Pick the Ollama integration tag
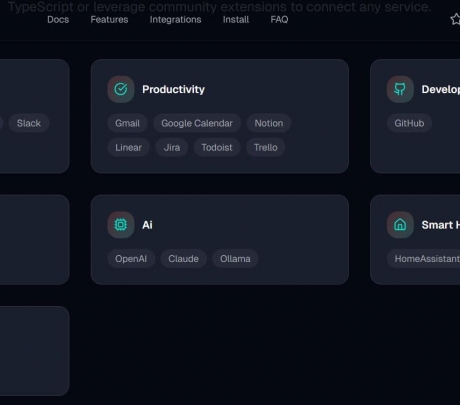This screenshot has width=460, height=405. (x=235, y=259)
